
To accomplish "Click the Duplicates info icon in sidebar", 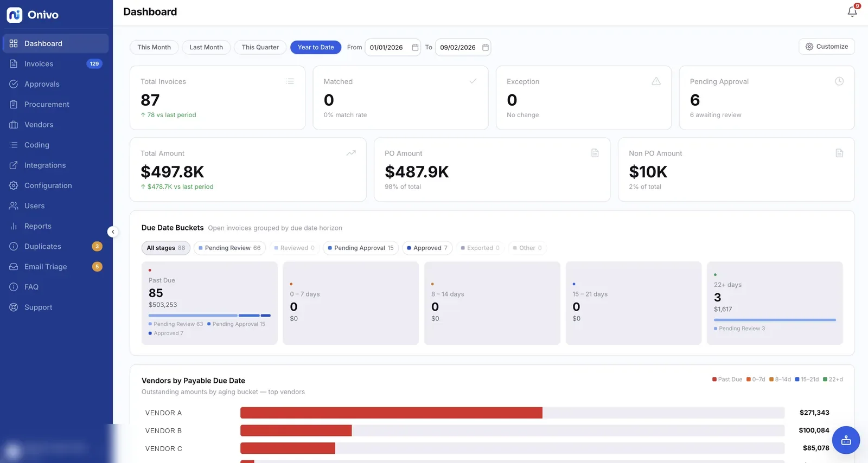I will [14, 246].
